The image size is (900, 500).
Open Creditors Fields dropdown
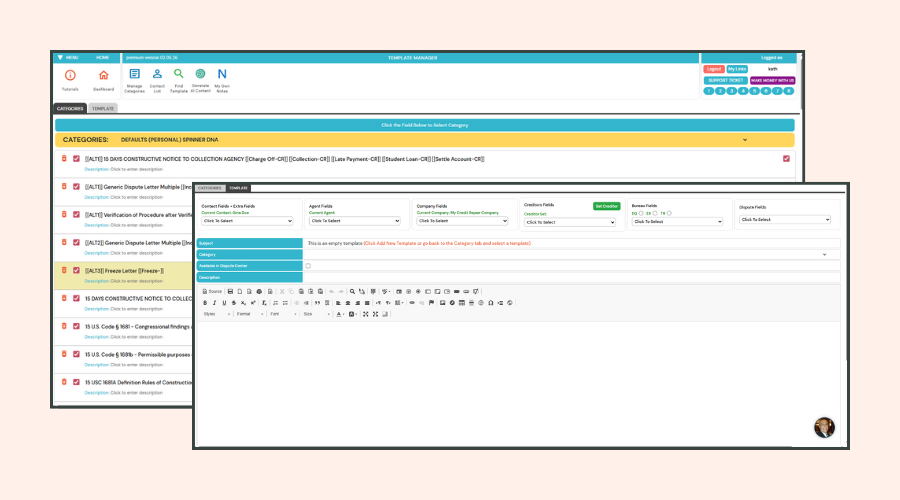pos(569,222)
